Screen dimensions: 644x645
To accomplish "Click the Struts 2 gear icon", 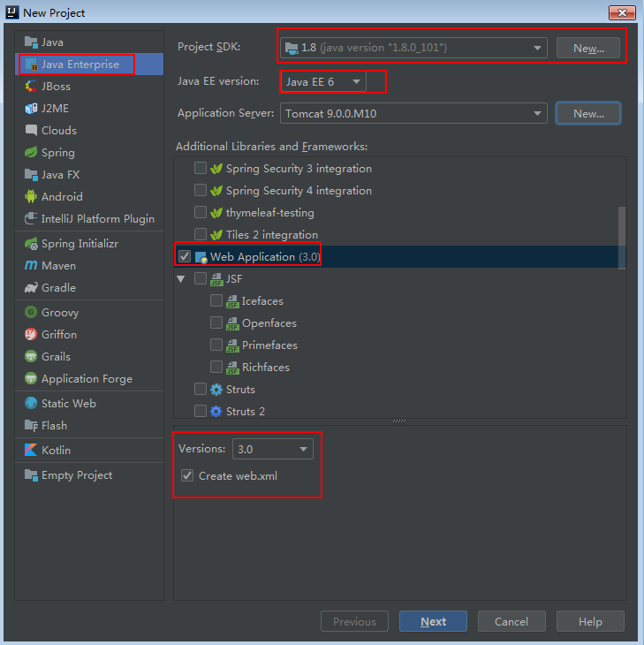I will (216, 412).
